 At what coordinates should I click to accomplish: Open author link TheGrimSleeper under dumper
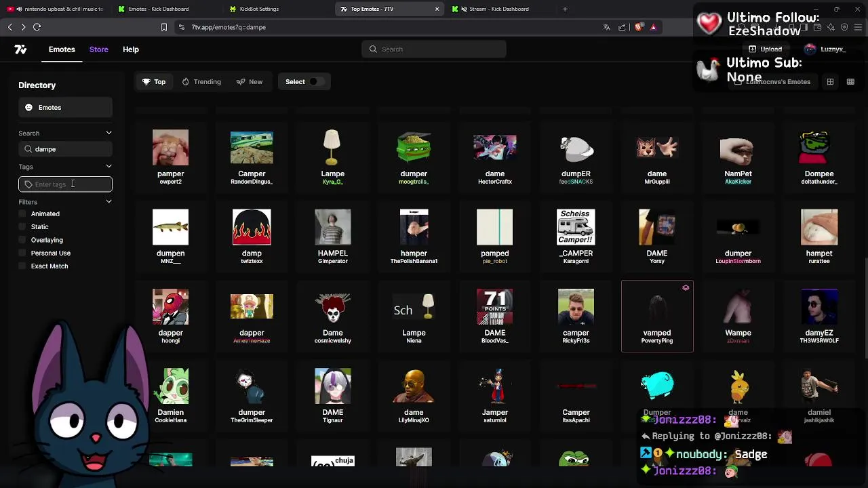252,420
